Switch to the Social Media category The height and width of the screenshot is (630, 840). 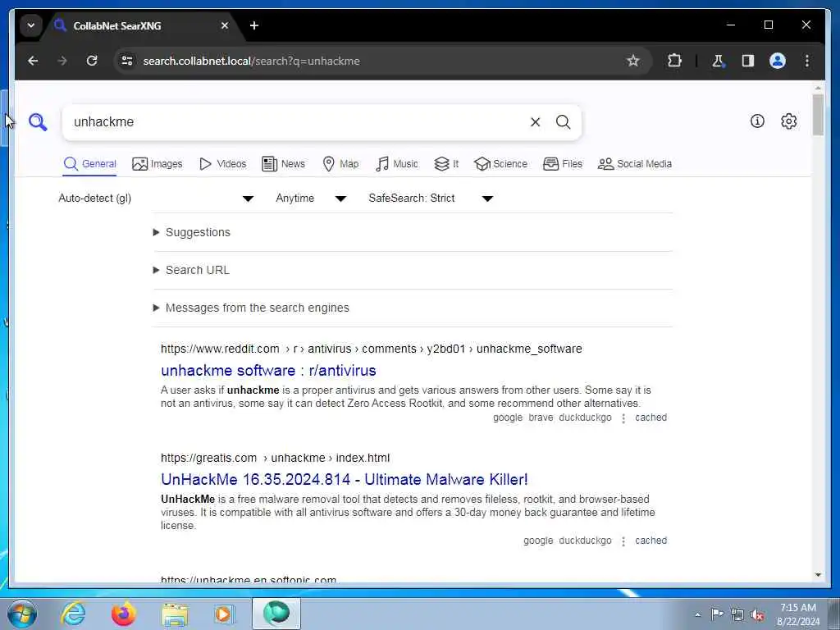tap(635, 164)
